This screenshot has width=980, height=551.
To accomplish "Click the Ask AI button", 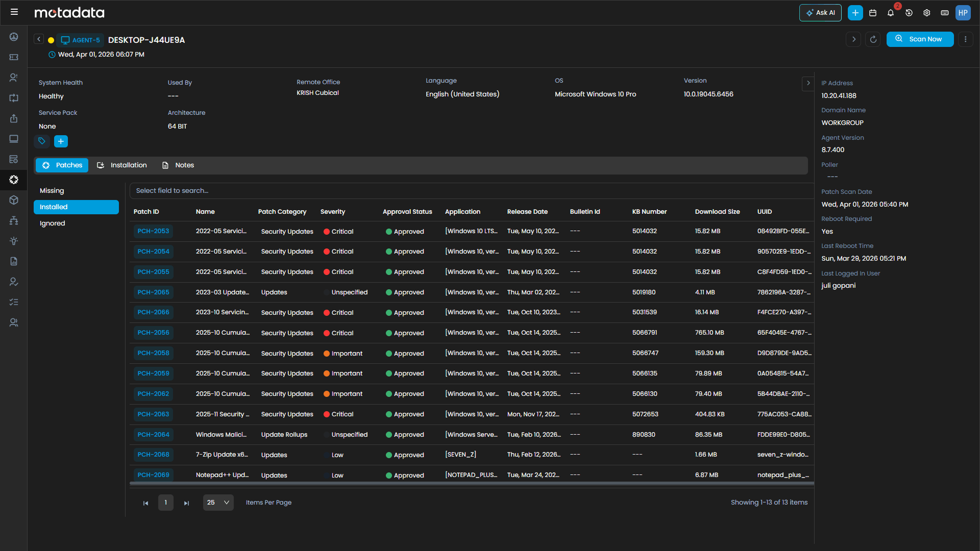I will (x=820, y=13).
